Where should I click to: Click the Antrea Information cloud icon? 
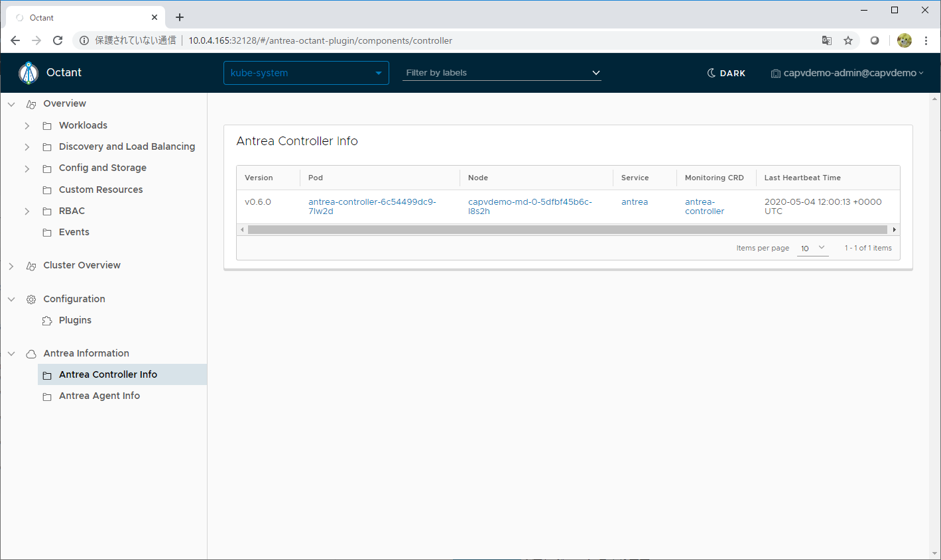(x=31, y=354)
